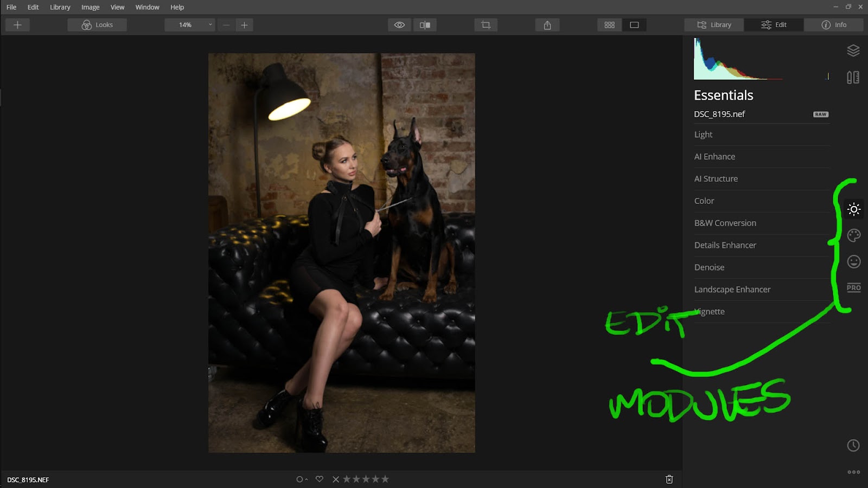Toggle the quick preview eye icon
868x488 pixels.
[399, 25]
